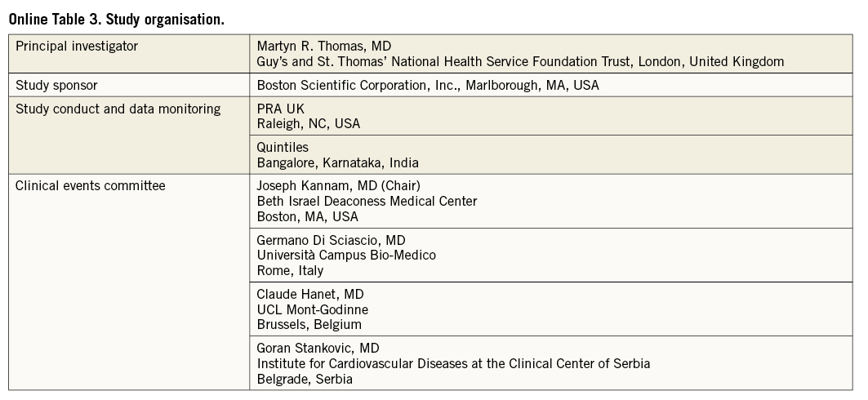Click the Boston Scientific Corporation entry
The height and width of the screenshot is (400, 868).
[428, 85]
